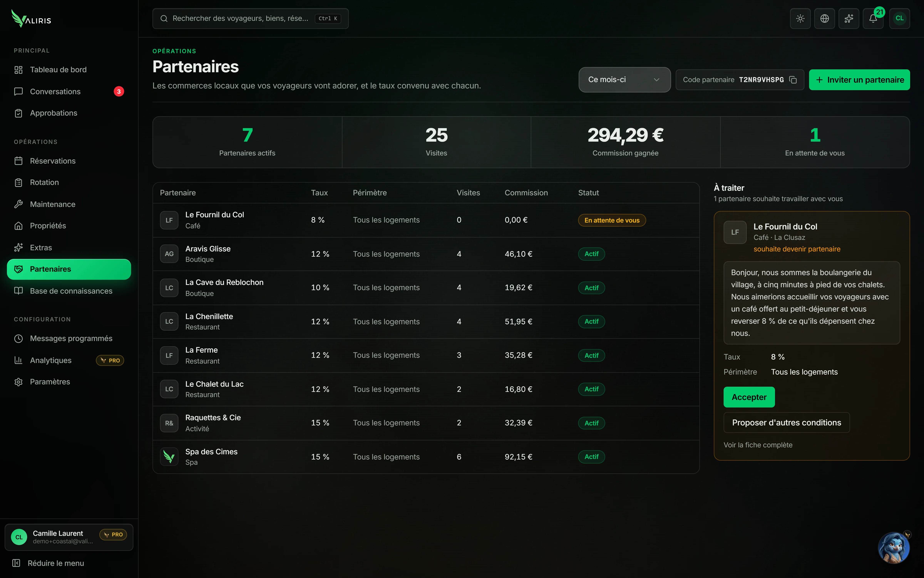Copy the partner code T2NR9VHSPG
The width and height of the screenshot is (924, 578).
pos(793,80)
